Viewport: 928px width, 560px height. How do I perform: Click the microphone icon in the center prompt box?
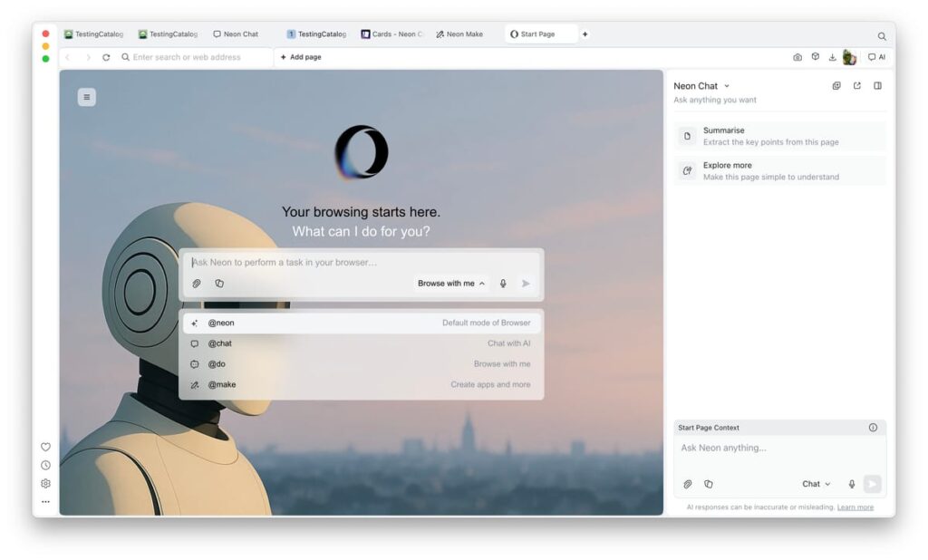point(503,284)
